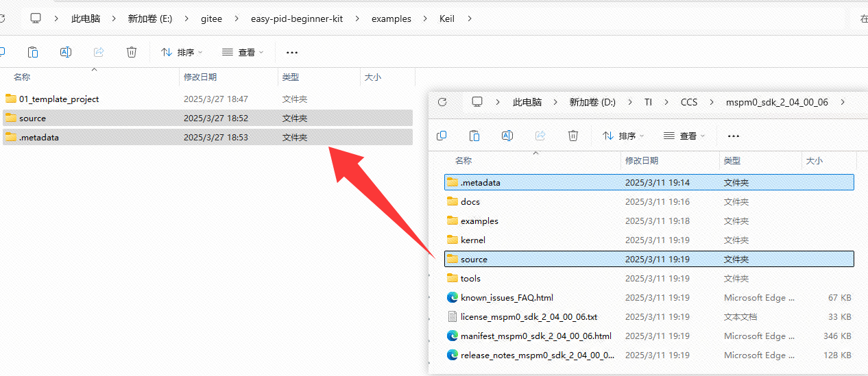
Task: Click the copy icon in the right window toolbar
Action: pyautogui.click(x=442, y=136)
